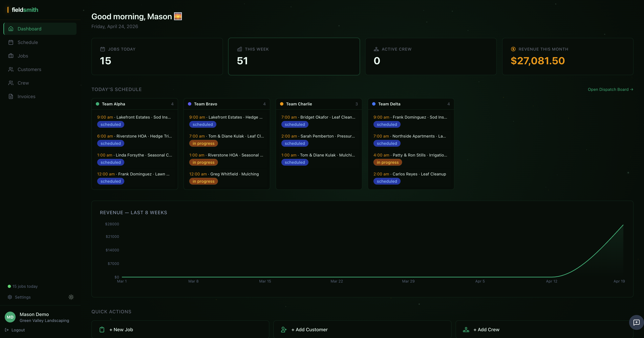The width and height of the screenshot is (644, 338).
Task: Click the Add Customer person-plus icon
Action: (x=284, y=330)
